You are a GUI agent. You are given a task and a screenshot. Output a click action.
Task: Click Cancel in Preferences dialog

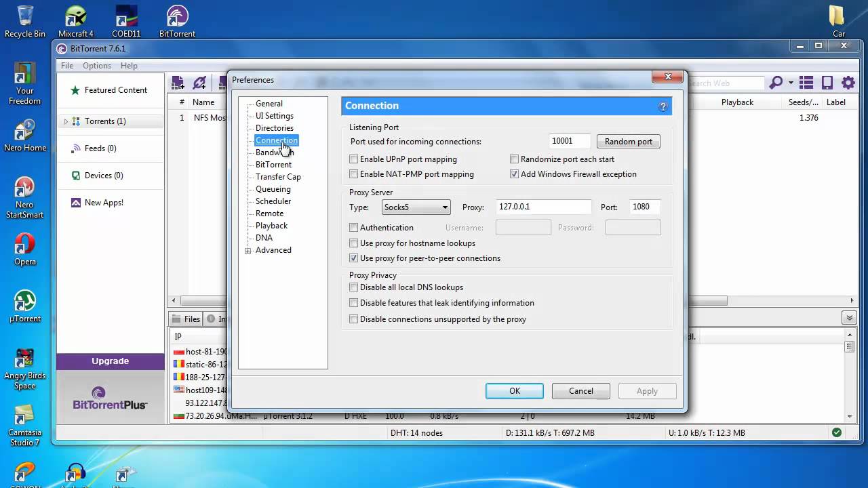581,391
